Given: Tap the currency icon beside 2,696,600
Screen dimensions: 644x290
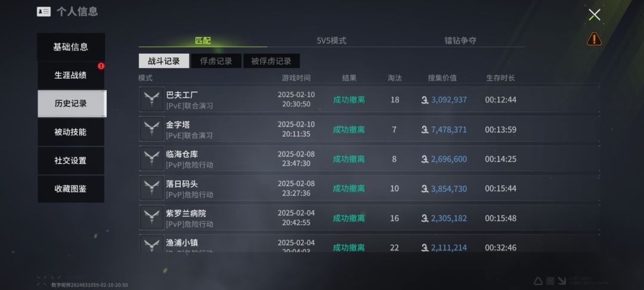Looking at the screenshot, I should pos(425,159).
